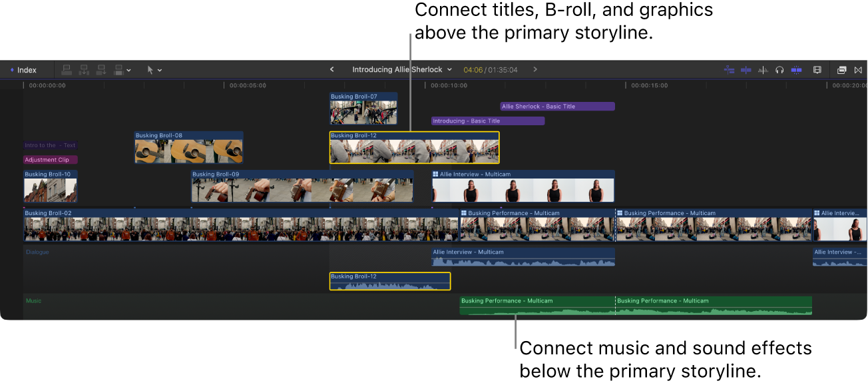Select the Busking Broll-12 clip
This screenshot has height=385, width=868.
coord(413,148)
